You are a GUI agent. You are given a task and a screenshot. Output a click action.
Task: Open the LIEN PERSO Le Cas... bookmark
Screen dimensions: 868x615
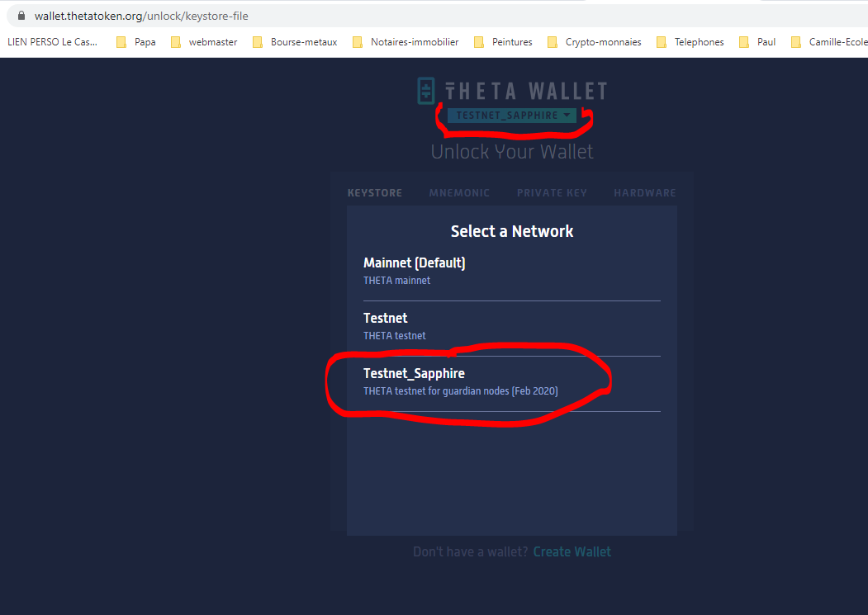[x=53, y=42]
